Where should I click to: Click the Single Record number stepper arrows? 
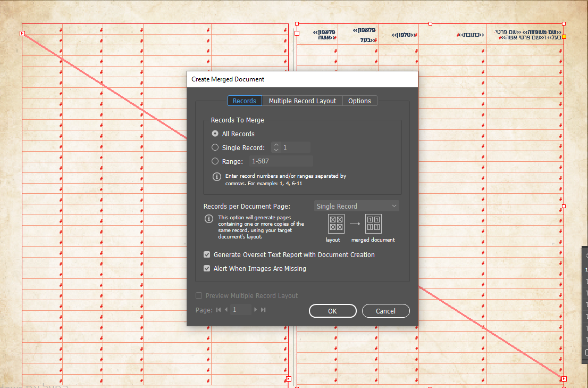coord(276,147)
